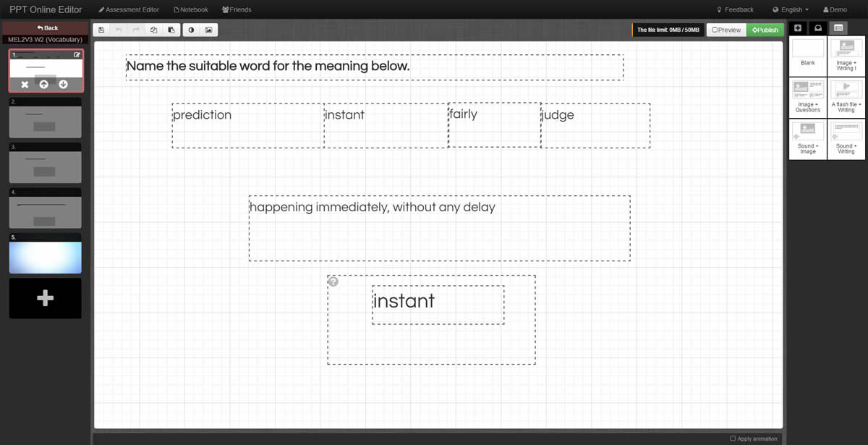Click the plus icon in right panel

(798, 28)
